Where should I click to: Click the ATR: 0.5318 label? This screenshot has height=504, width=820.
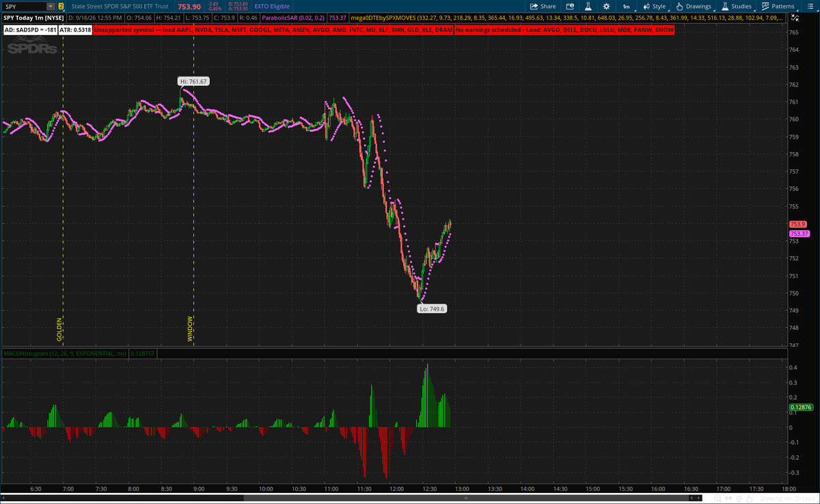click(75, 30)
